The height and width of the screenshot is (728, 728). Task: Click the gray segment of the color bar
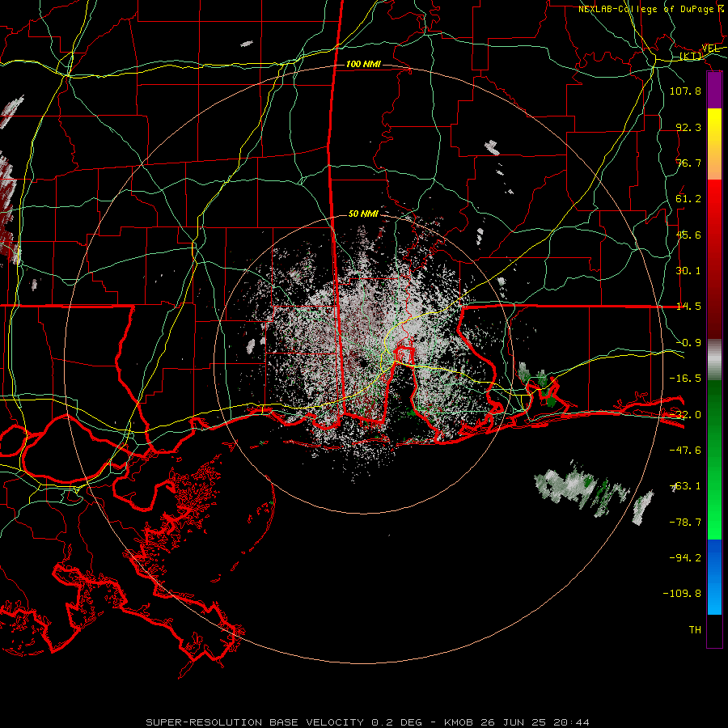tap(714, 360)
